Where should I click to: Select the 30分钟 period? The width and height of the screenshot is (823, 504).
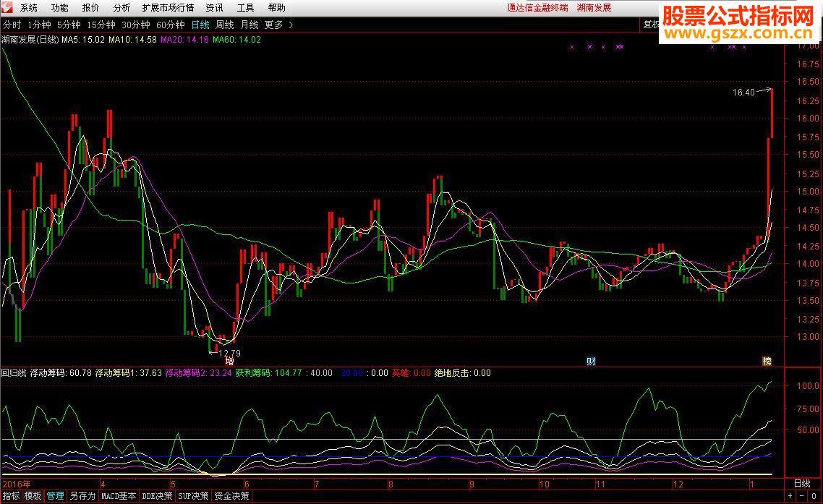coord(136,25)
